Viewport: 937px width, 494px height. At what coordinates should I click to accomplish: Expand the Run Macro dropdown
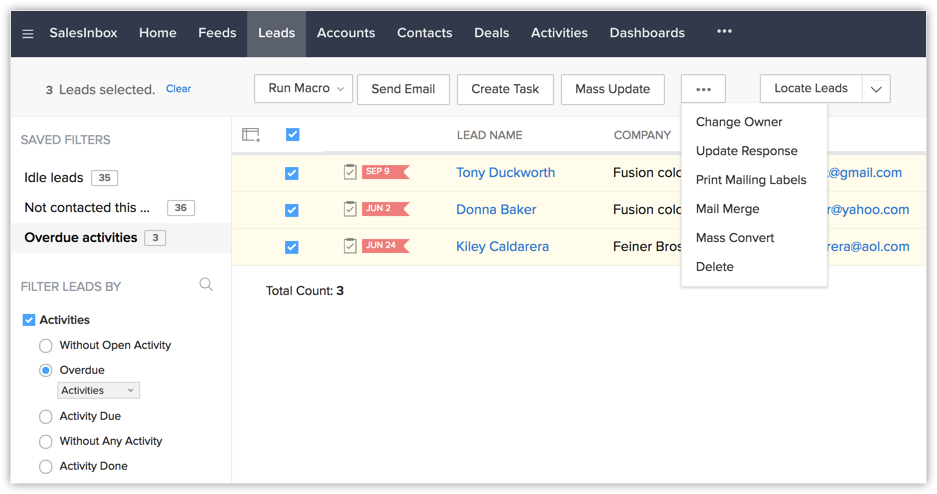(304, 89)
